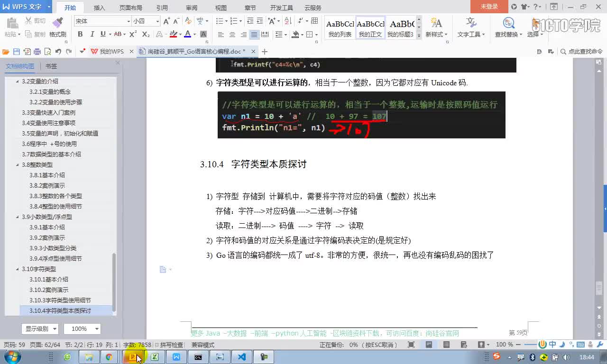Toggle bold formatting
The image size is (607, 364).
(x=80, y=34)
